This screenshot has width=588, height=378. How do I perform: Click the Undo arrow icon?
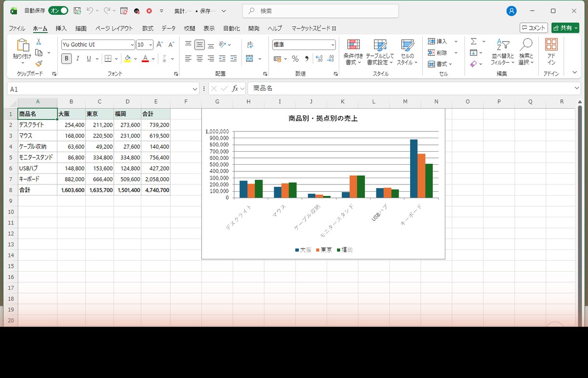tap(90, 11)
